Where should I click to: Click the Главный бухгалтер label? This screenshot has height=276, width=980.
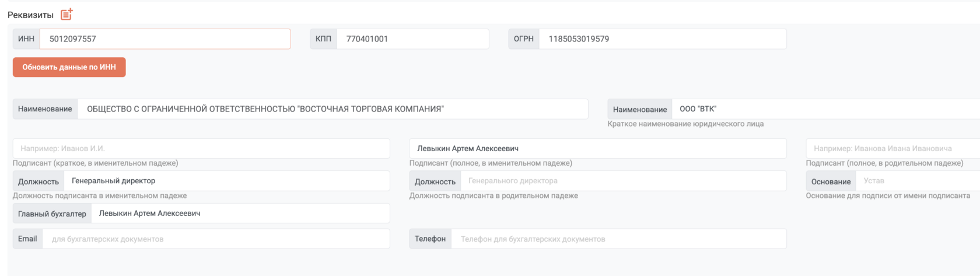52,214
